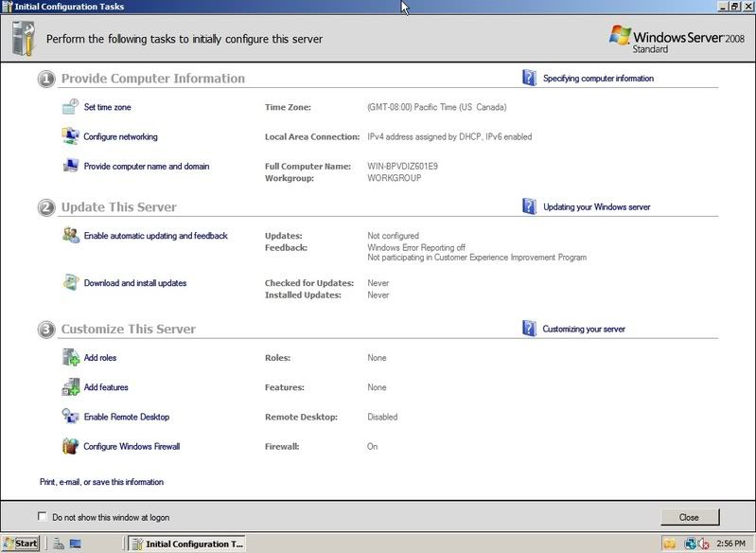This screenshot has height=553, width=756.
Task: Click the Remote Desktop 'Disabled' text
Action: pos(382,417)
